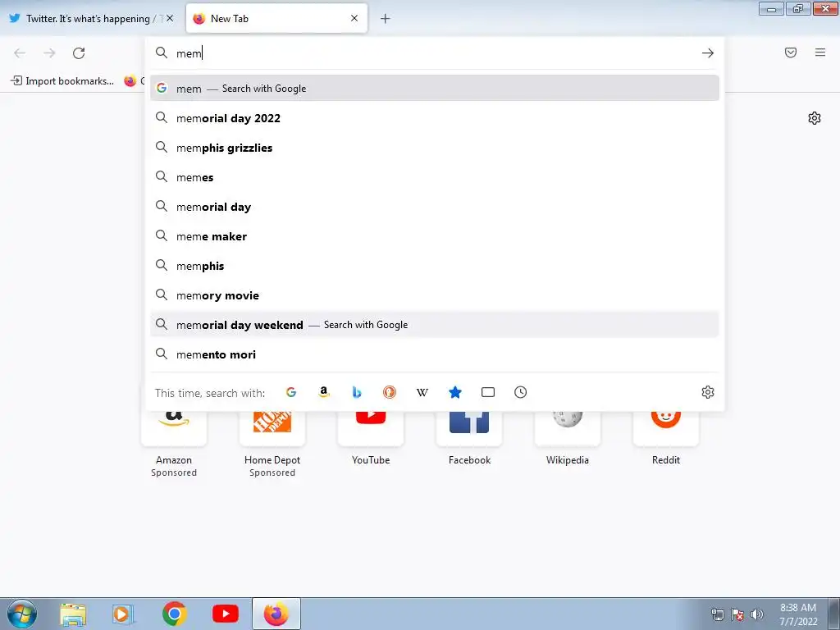840x630 pixels.
Task: Choose 'memorial day 2022' suggestion
Action: [x=435, y=118]
